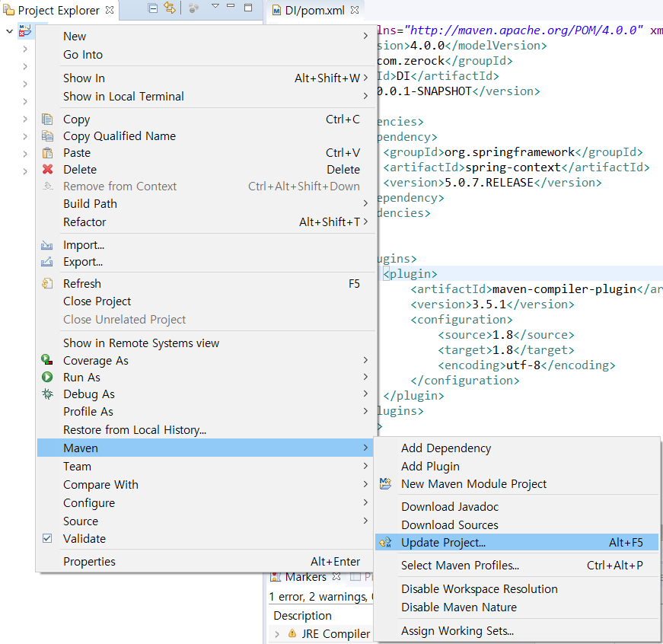
Task: Click the 5.0.7.RELEASE version text
Action: (489, 183)
